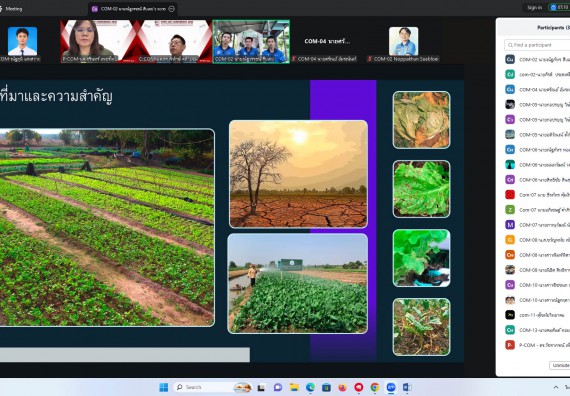Select the first COM-02 participant, dark blue avatar
The width and height of the screenshot is (570, 396).
pos(537,59)
